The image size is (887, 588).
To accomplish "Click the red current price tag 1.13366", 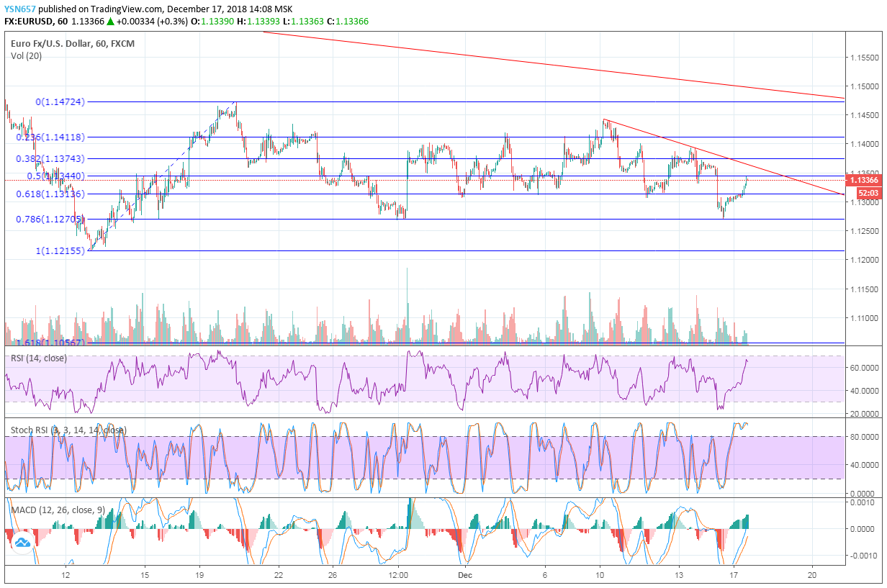I will point(863,180).
